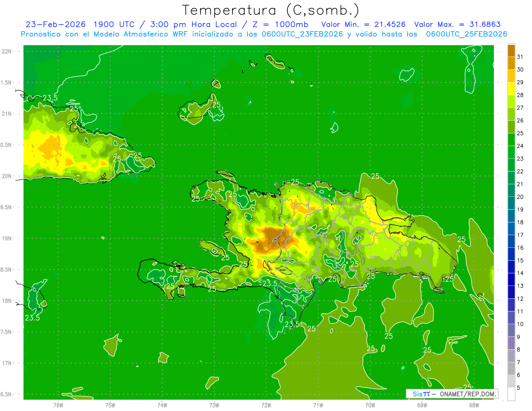Screen dimensions: 532x411
Task: Click the longitude axis label "74W"
Action: click(162, 405)
